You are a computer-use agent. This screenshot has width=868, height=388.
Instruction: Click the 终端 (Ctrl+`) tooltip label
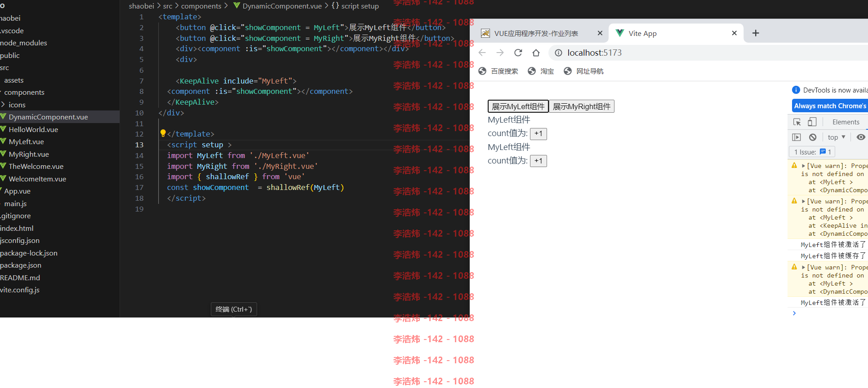[234, 309]
